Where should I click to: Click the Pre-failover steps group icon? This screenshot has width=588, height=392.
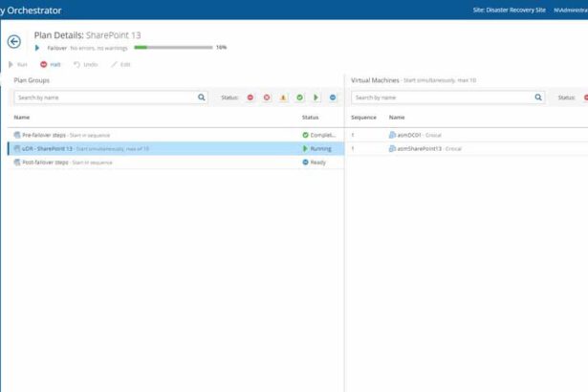pos(17,135)
